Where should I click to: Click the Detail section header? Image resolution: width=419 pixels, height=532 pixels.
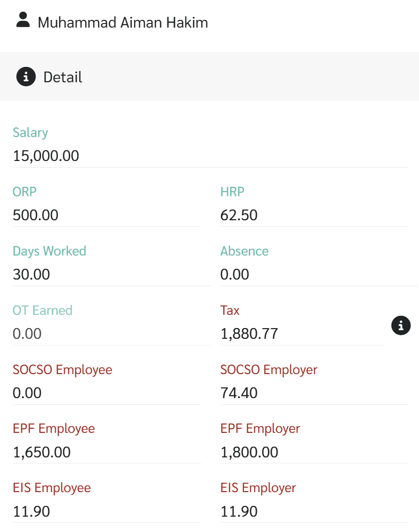pyautogui.click(x=209, y=77)
